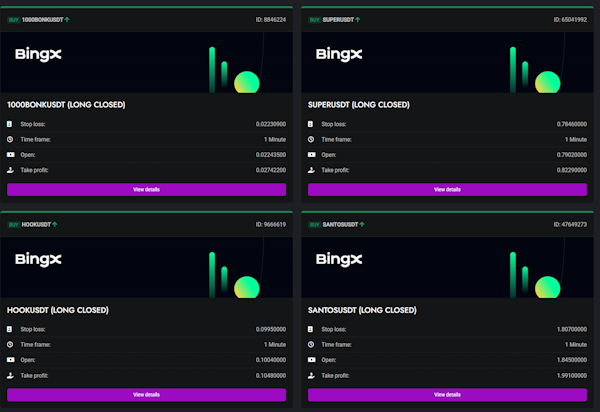This screenshot has height=412, width=600.
Task: Click the Time frame clock icon for SANTOSUSDT
Action: 311,345
